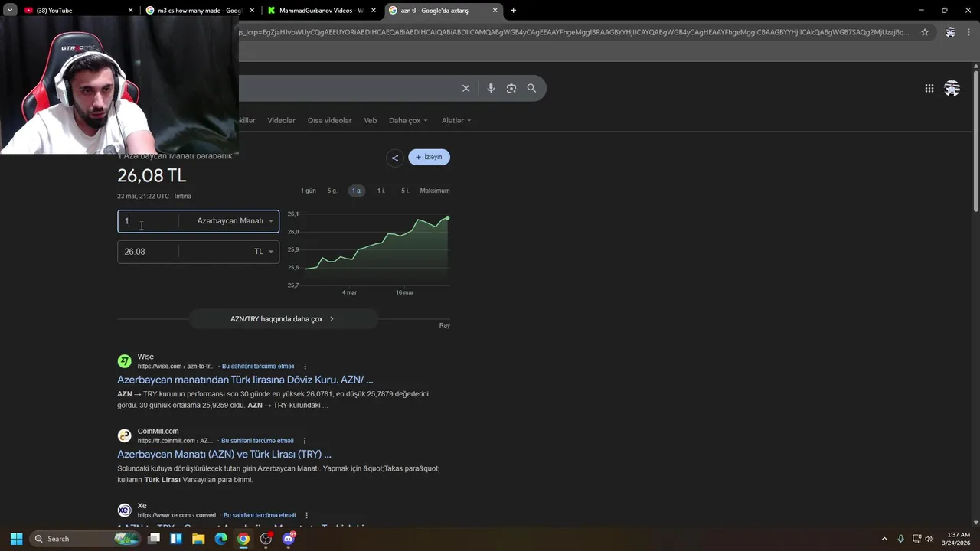Open more options for CoinMill result

coord(305,441)
